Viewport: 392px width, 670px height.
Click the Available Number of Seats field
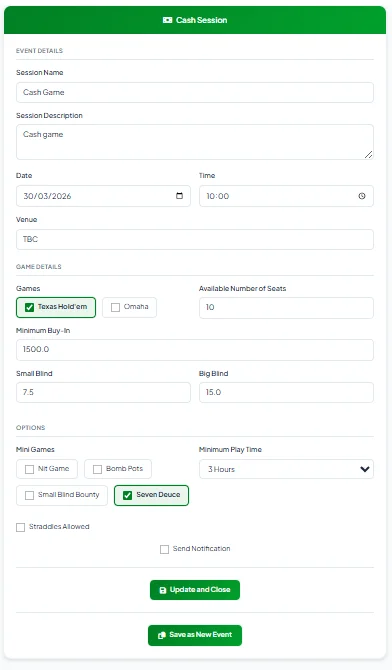pyautogui.click(x=286, y=308)
